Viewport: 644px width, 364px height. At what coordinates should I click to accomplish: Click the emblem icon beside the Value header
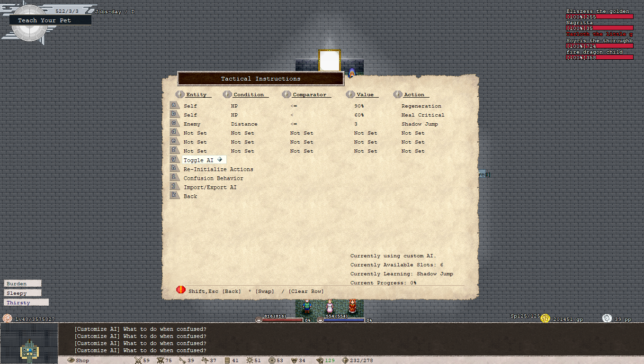350,94
